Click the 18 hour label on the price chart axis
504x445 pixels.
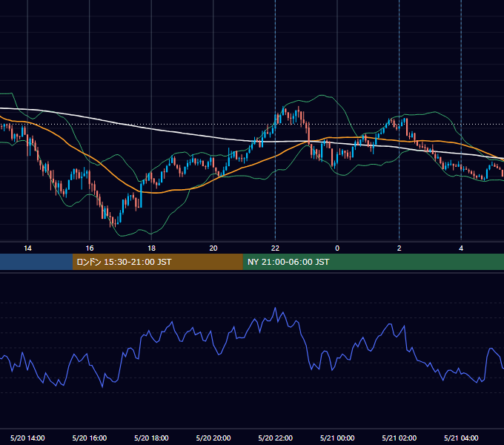151,248
